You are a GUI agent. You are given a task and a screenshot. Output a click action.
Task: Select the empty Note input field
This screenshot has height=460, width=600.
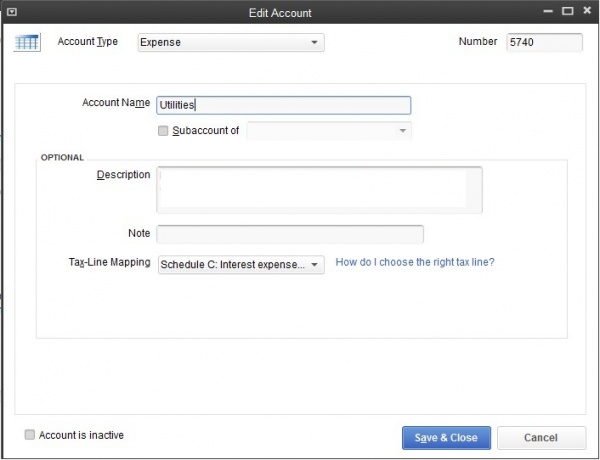pyautogui.click(x=290, y=234)
